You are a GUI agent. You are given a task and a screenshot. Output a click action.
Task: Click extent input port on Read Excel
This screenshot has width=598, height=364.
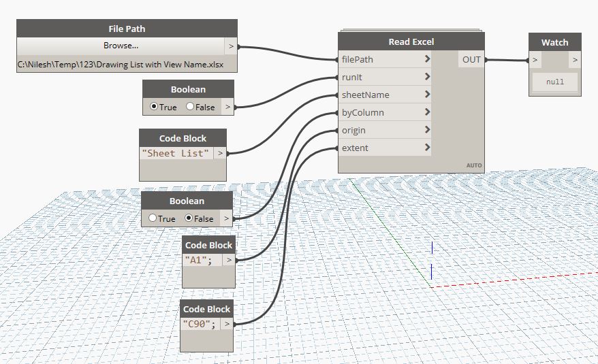tap(384, 148)
